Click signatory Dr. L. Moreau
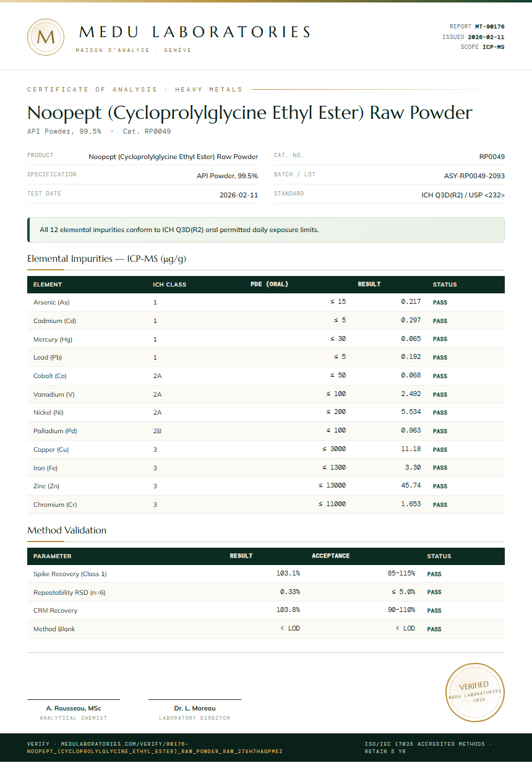 pos(195,708)
